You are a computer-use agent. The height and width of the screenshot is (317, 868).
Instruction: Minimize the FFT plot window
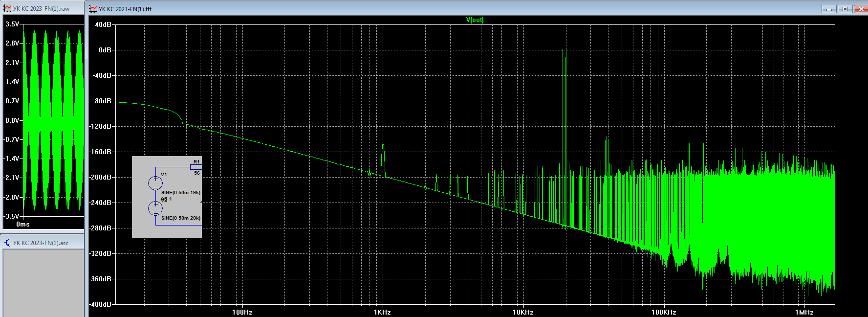829,9
